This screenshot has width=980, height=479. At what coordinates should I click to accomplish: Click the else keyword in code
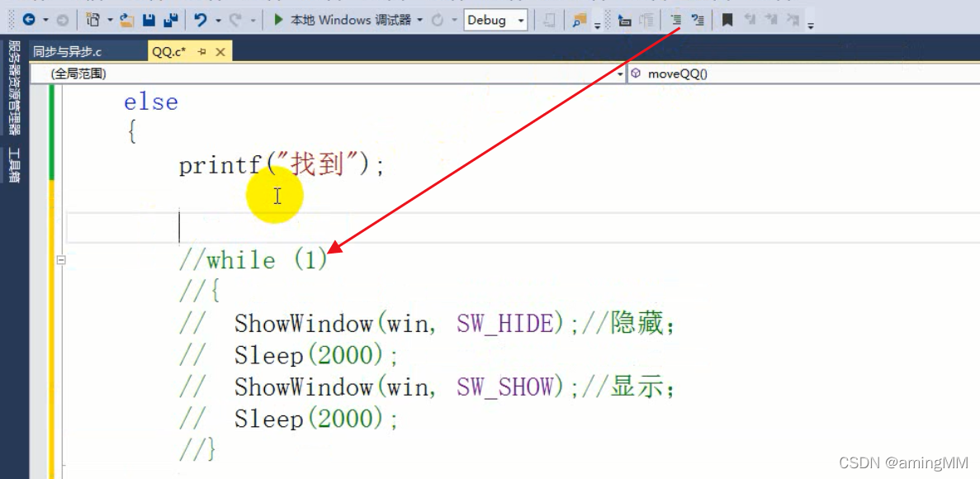click(x=151, y=102)
